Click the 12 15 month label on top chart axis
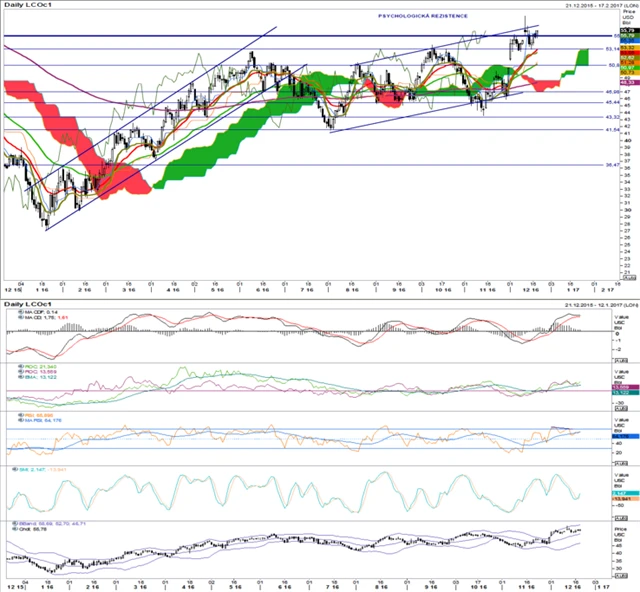 (x=13, y=290)
